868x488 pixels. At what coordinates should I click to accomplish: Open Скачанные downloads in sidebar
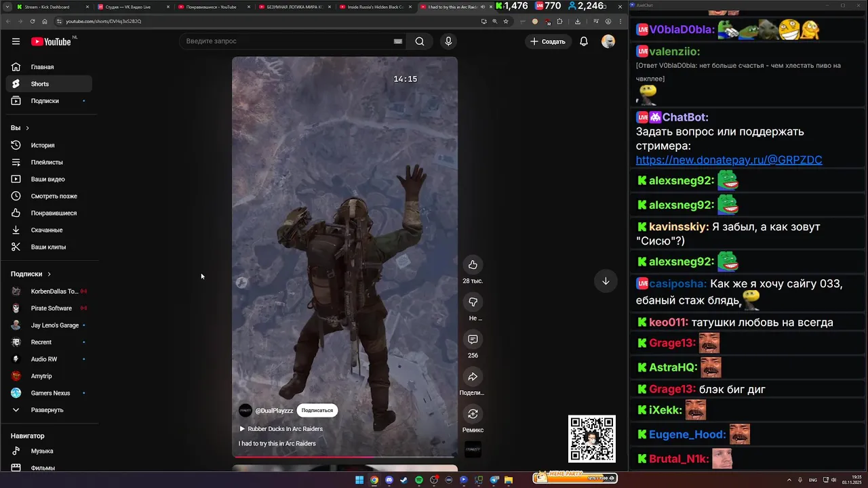pyautogui.click(x=49, y=230)
